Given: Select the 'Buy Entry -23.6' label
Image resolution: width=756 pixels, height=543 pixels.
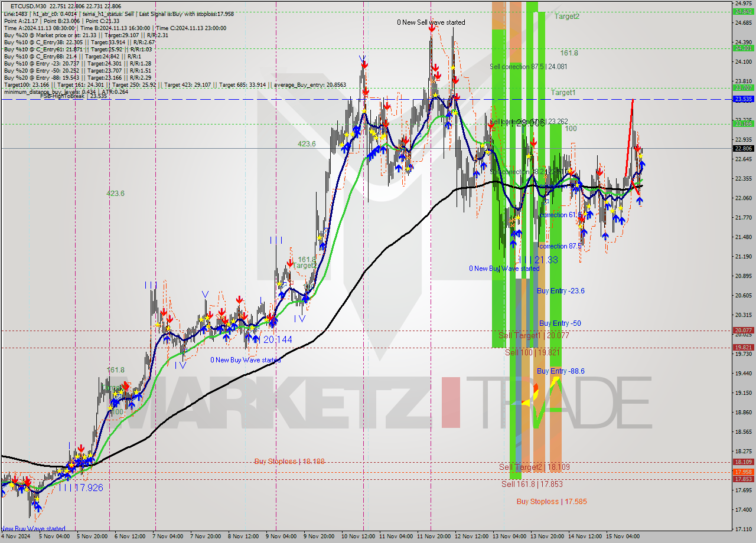Looking at the screenshot, I should pos(561,291).
